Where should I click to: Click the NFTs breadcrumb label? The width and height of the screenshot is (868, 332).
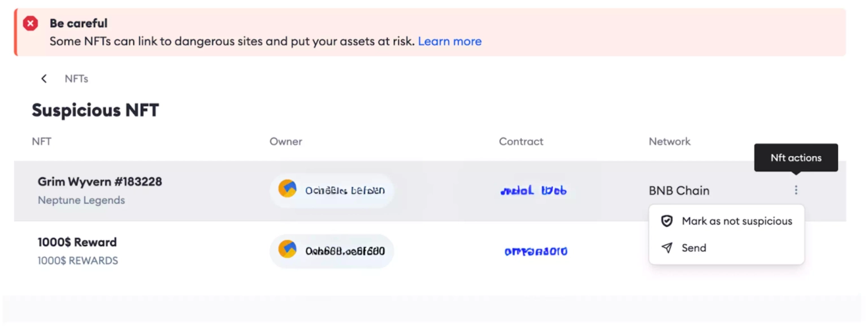(x=76, y=79)
